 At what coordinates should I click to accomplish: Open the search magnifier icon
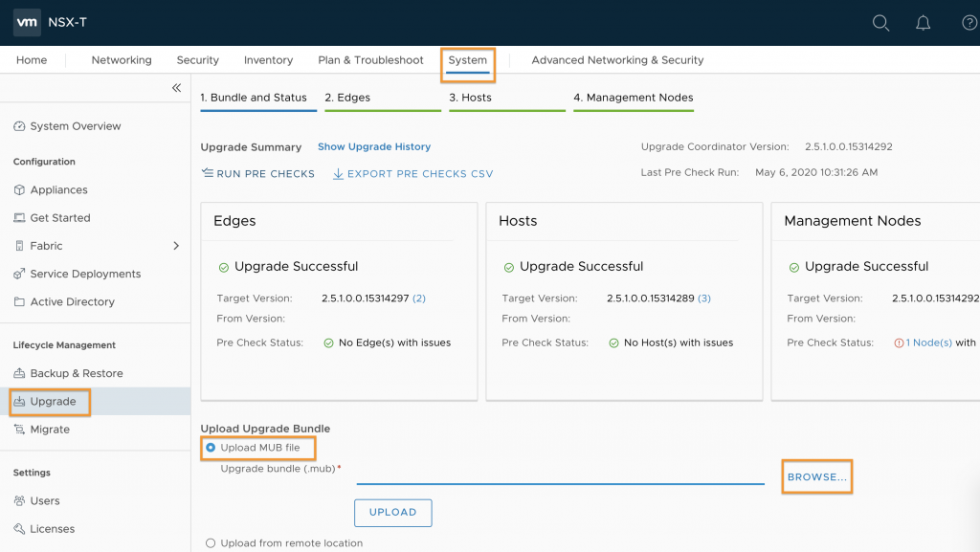click(x=880, y=23)
